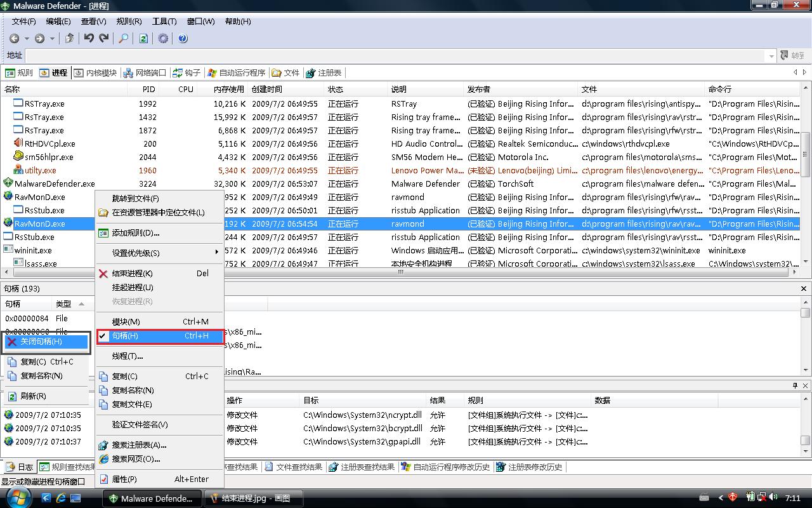Choose 属性(P) from the context menu
812x508 pixels.
point(124,479)
